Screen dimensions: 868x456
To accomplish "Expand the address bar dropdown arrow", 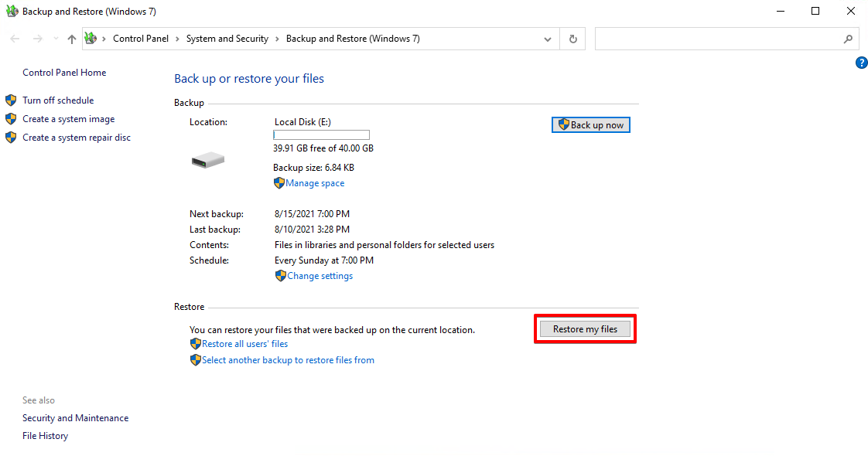I will (x=548, y=38).
